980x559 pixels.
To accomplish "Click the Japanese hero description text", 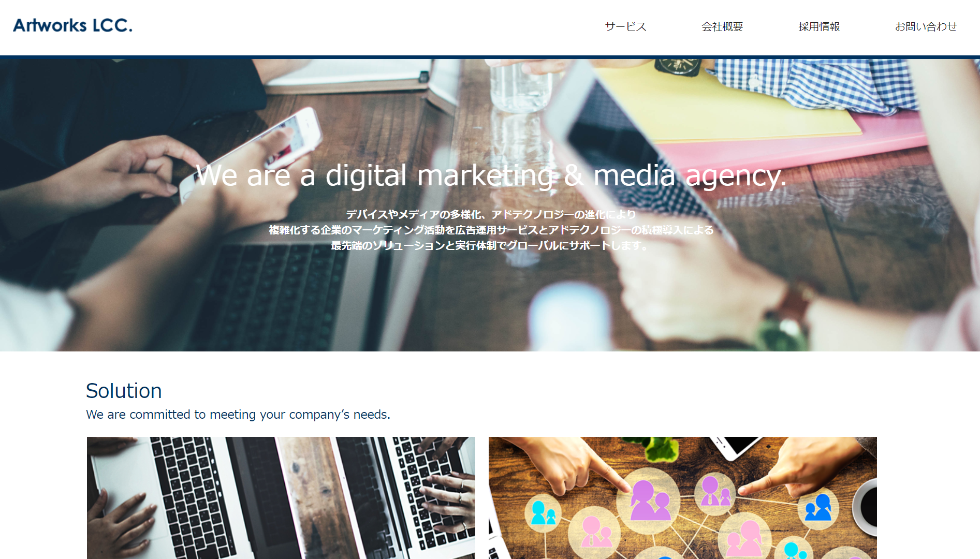I will [x=491, y=230].
